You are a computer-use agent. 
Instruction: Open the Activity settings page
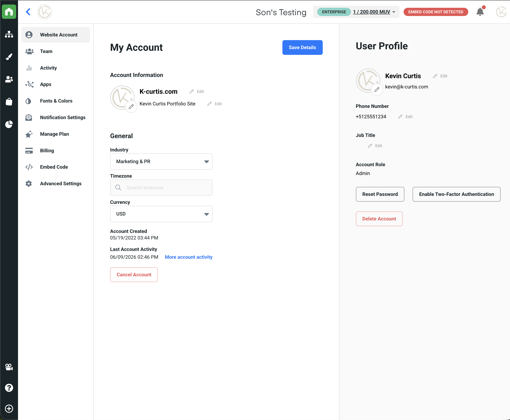(x=56, y=68)
